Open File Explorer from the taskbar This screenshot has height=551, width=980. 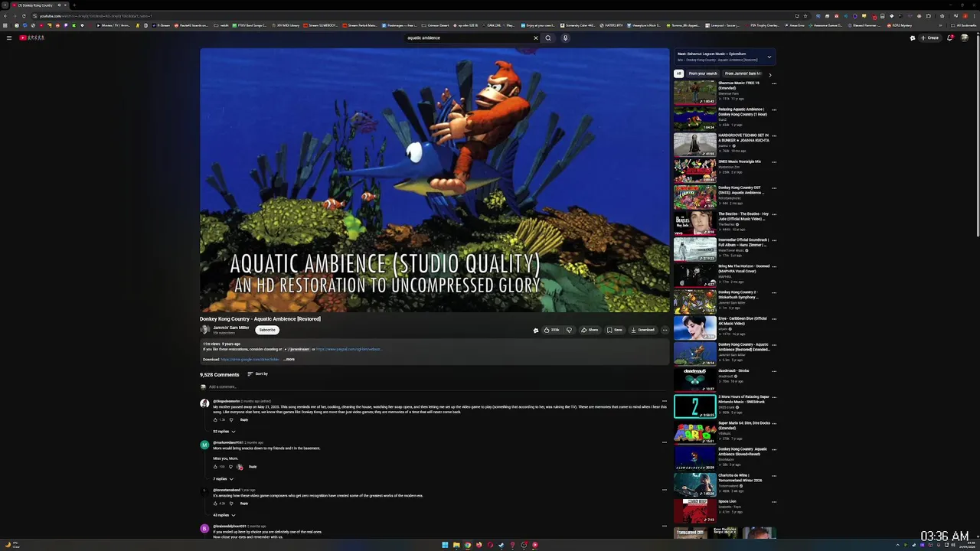(x=456, y=545)
